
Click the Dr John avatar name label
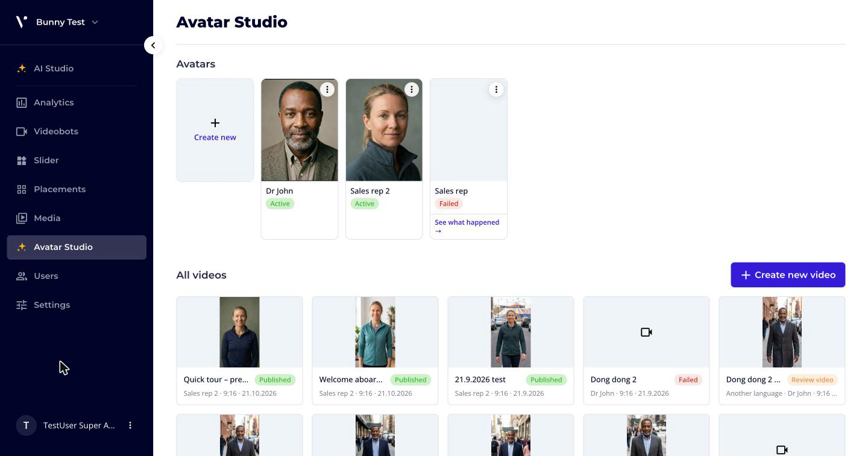pos(279,191)
